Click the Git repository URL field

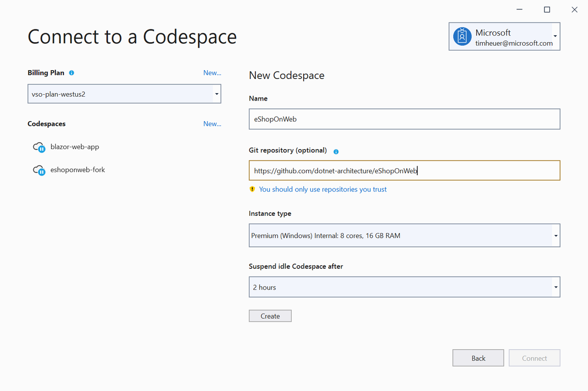[x=404, y=171]
